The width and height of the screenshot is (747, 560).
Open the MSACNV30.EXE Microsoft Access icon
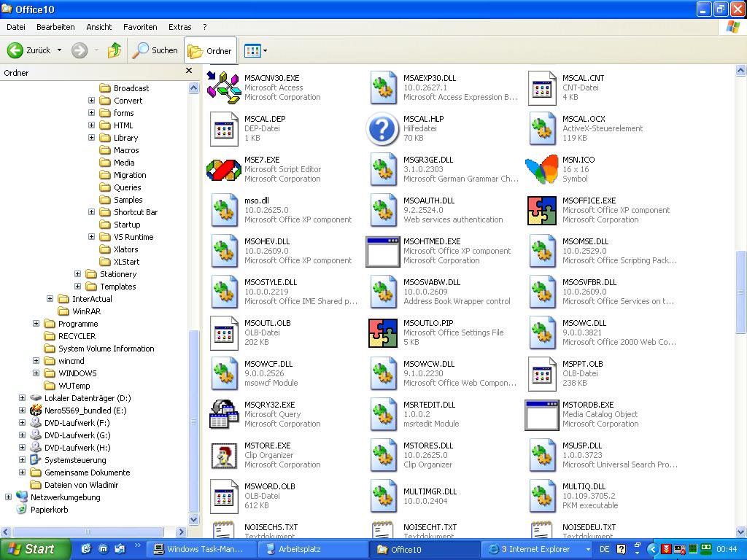(223, 87)
